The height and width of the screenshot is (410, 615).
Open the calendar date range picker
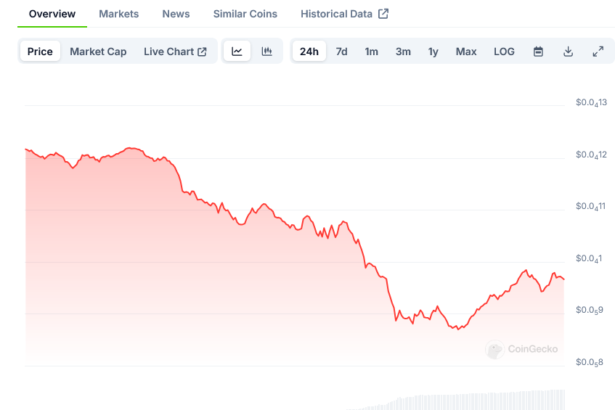pos(538,52)
